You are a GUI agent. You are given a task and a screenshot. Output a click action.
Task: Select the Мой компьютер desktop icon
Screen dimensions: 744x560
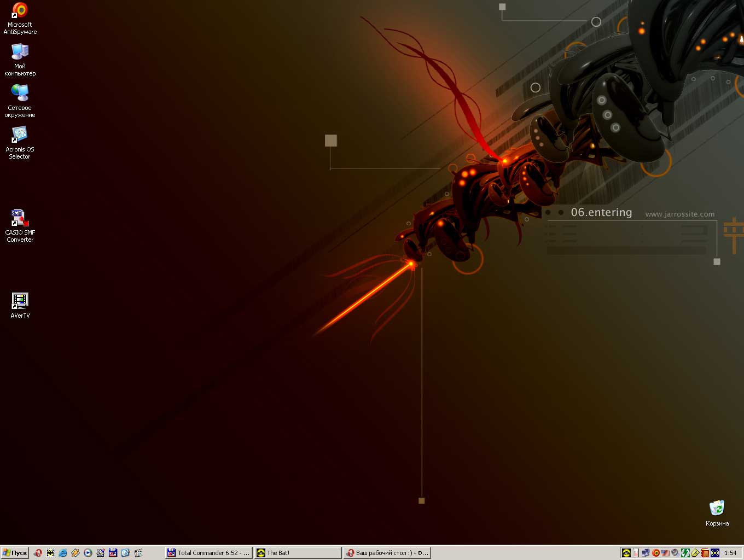pos(20,60)
